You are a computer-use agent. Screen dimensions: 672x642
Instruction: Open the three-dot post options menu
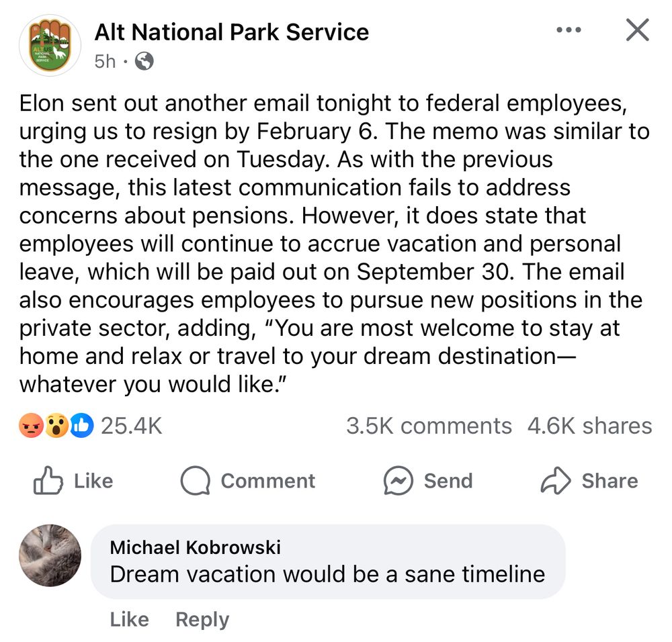coord(569,30)
